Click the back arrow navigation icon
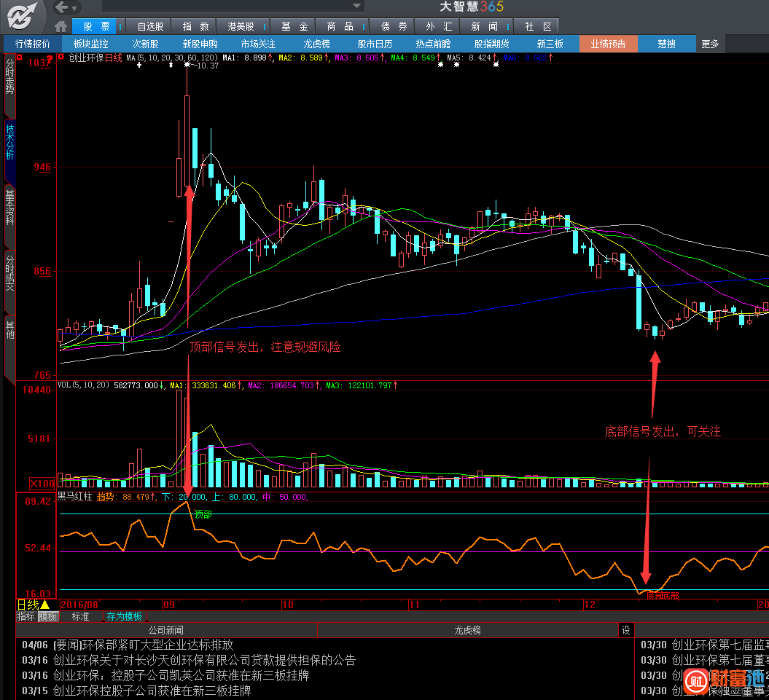This screenshot has width=769, height=700. pyautogui.click(x=60, y=7)
